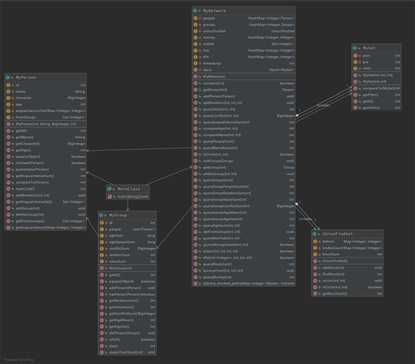The image size is (415, 364).
Task: Click the MyPath class icon in its header
Action: point(355,48)
